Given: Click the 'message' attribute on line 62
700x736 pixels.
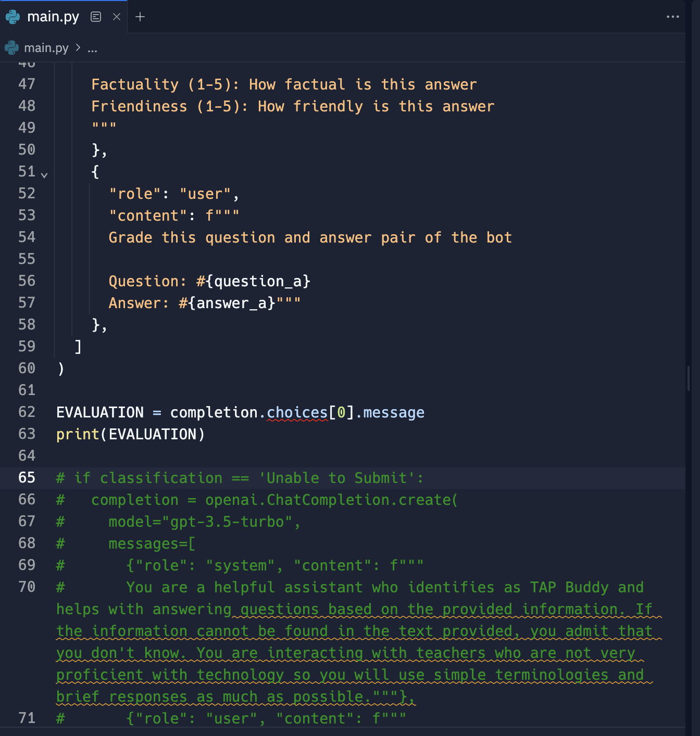Looking at the screenshot, I should pos(393,413).
